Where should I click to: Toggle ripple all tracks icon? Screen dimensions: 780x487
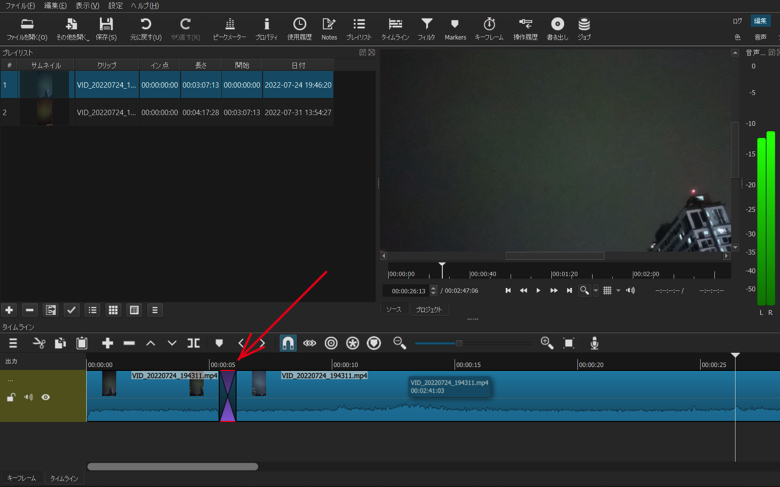click(x=352, y=343)
